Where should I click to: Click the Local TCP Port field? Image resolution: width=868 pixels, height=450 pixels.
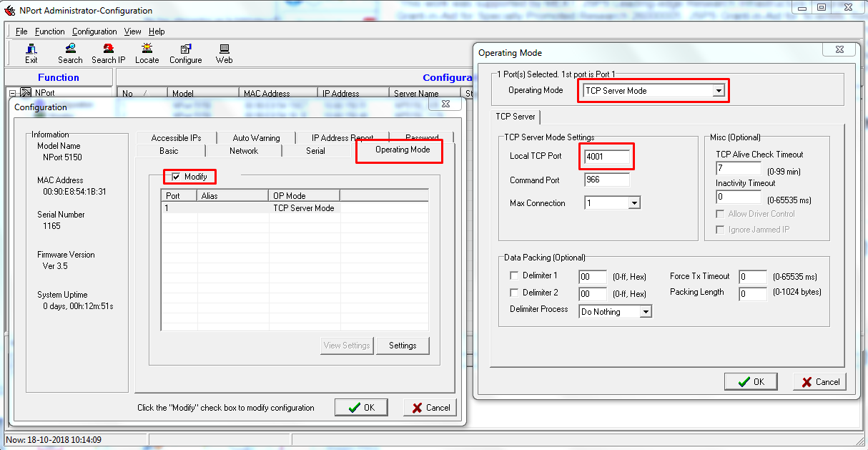click(607, 157)
